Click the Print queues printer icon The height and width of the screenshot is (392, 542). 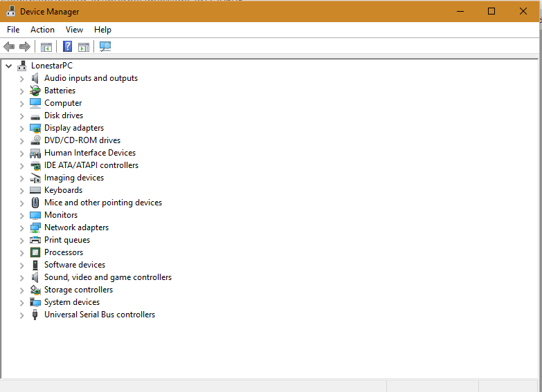[35, 240]
